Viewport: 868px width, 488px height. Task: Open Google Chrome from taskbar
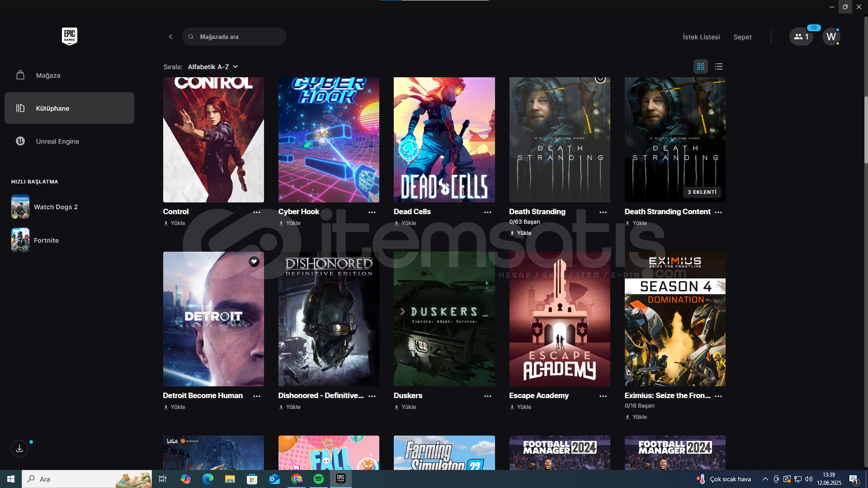coord(297,479)
